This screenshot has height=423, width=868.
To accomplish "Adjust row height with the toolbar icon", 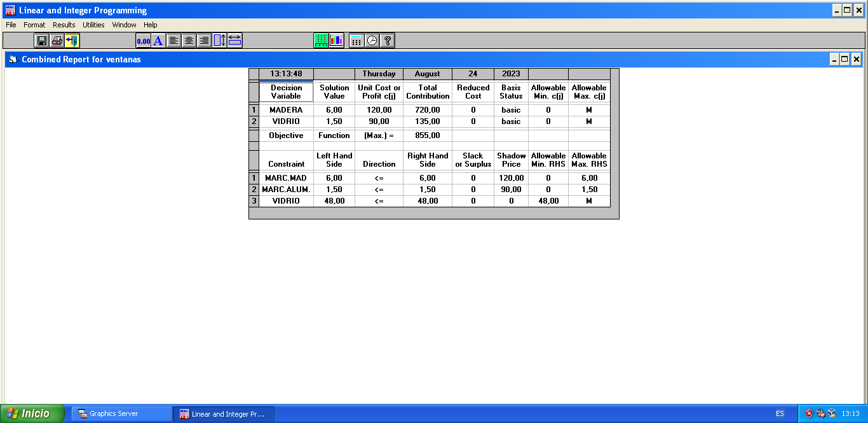I will 219,41.
